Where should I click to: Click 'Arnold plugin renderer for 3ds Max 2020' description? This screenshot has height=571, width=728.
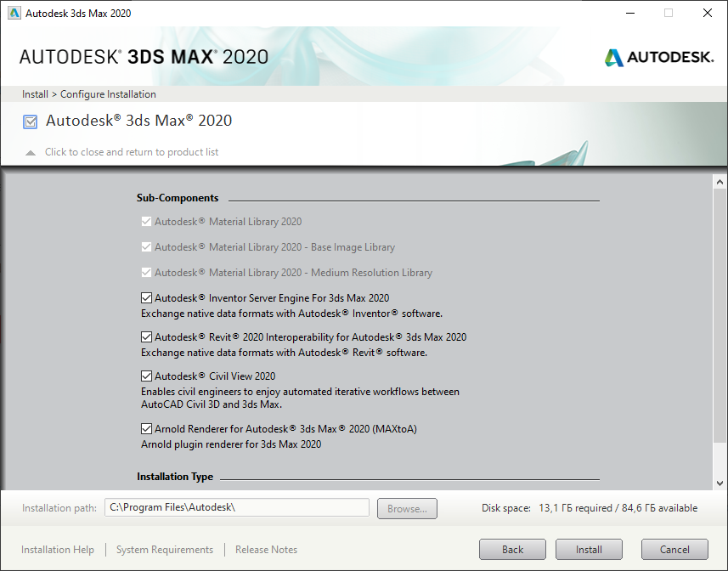coord(231,444)
